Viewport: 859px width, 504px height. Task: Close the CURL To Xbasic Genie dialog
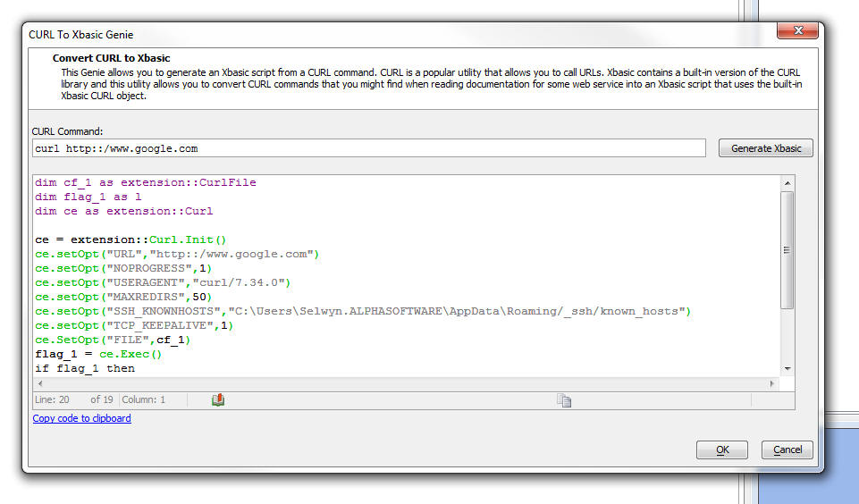pos(797,30)
